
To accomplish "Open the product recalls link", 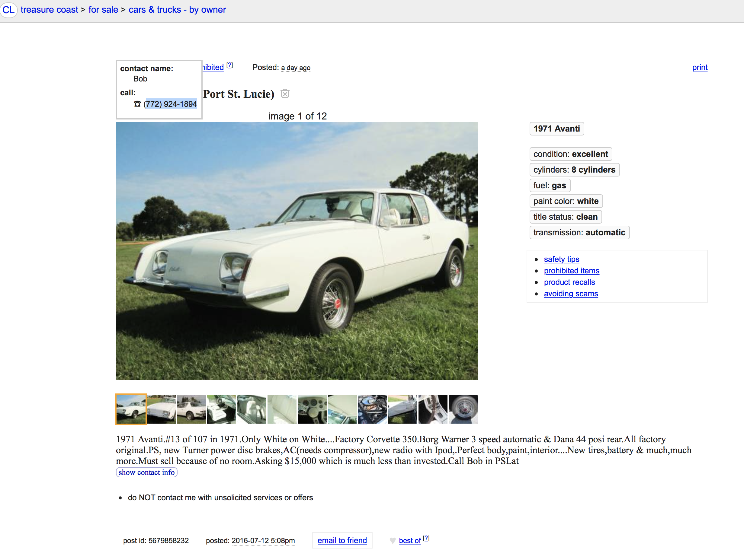I will pos(569,282).
